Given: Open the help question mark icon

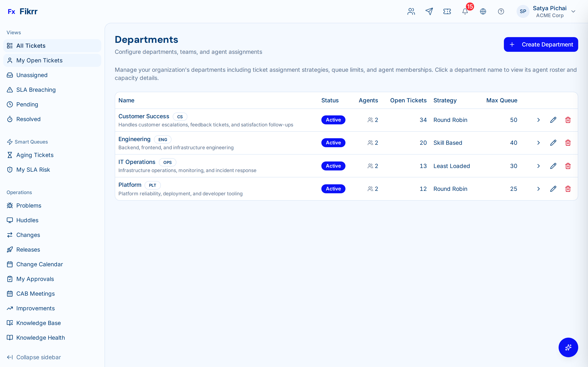Looking at the screenshot, I should click(x=501, y=11).
